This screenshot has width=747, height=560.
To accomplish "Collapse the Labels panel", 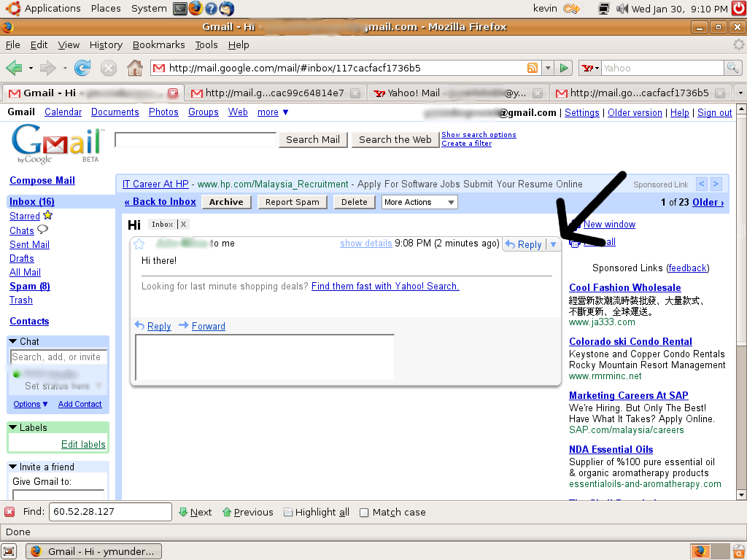I will [13, 427].
